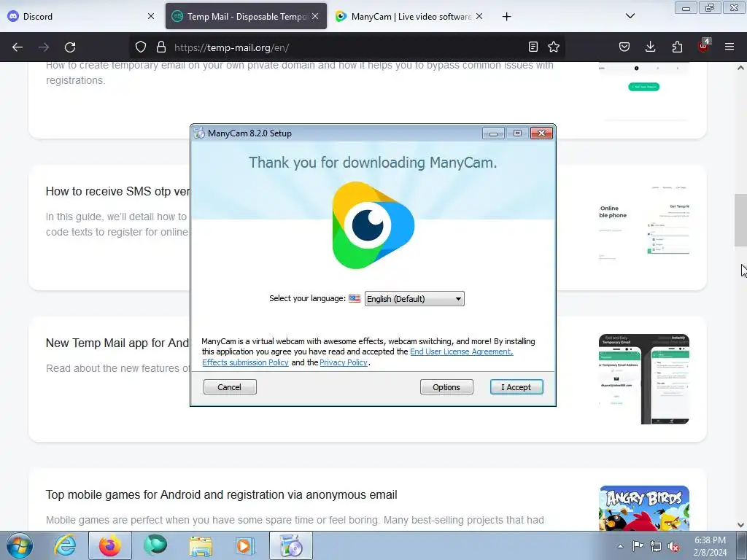This screenshot has width=747, height=560.
Task: Close the ManyCam Setup dialog
Action: tap(542, 133)
